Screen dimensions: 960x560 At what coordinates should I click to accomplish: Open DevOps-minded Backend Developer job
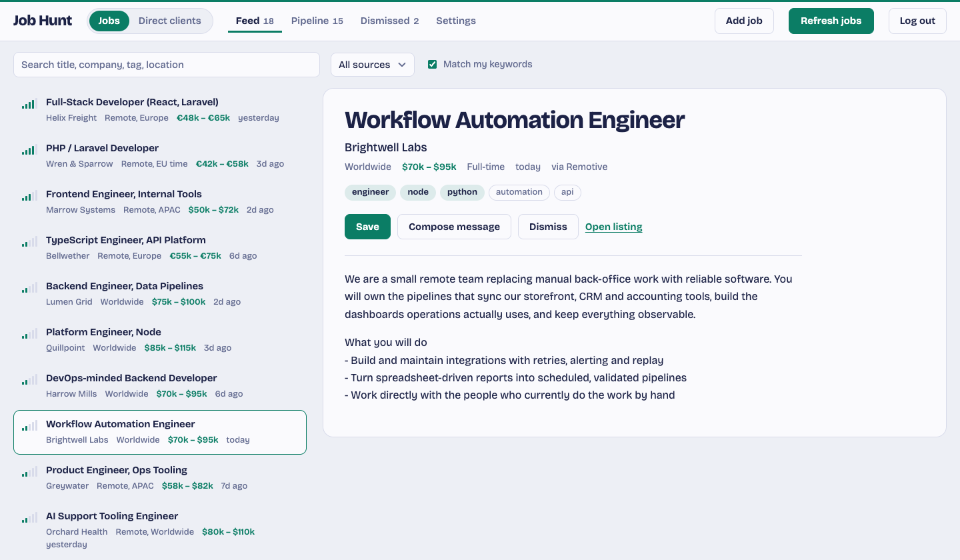click(160, 385)
